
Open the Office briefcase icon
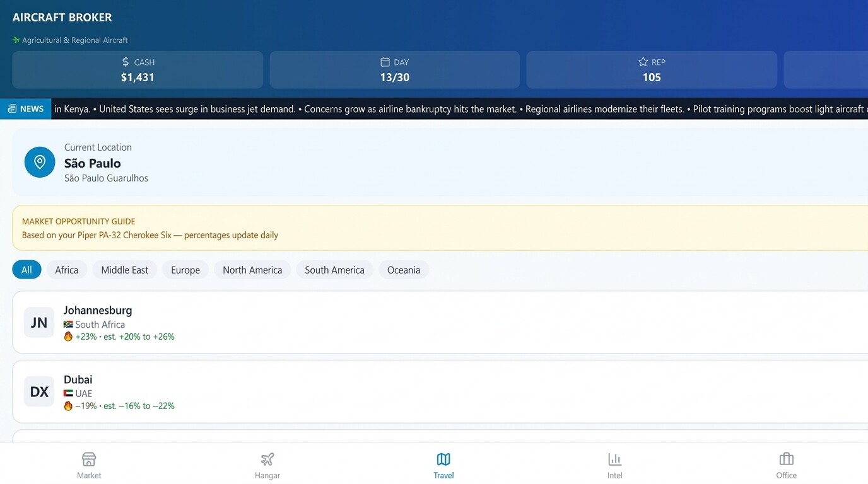[786, 459]
